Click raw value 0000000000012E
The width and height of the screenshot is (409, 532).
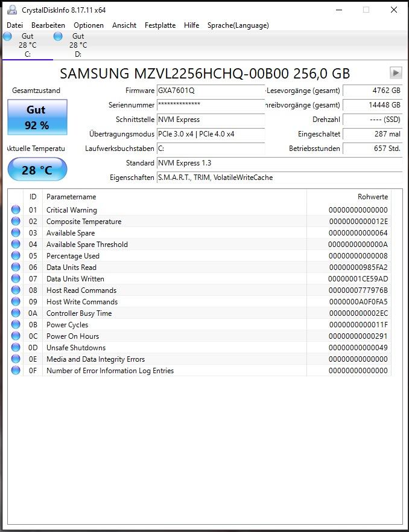click(x=358, y=222)
